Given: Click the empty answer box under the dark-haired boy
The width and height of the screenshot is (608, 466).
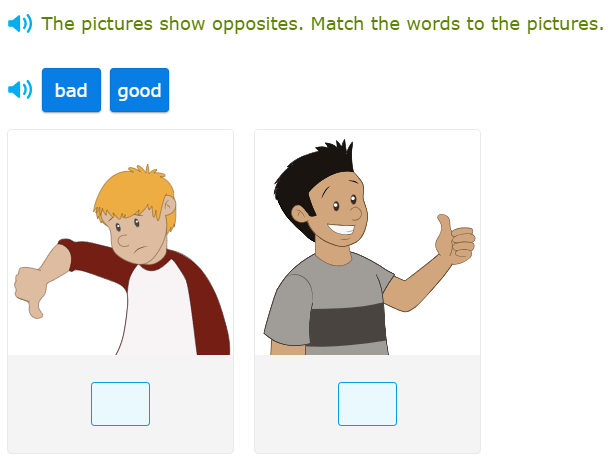Looking at the screenshot, I should point(367,404).
